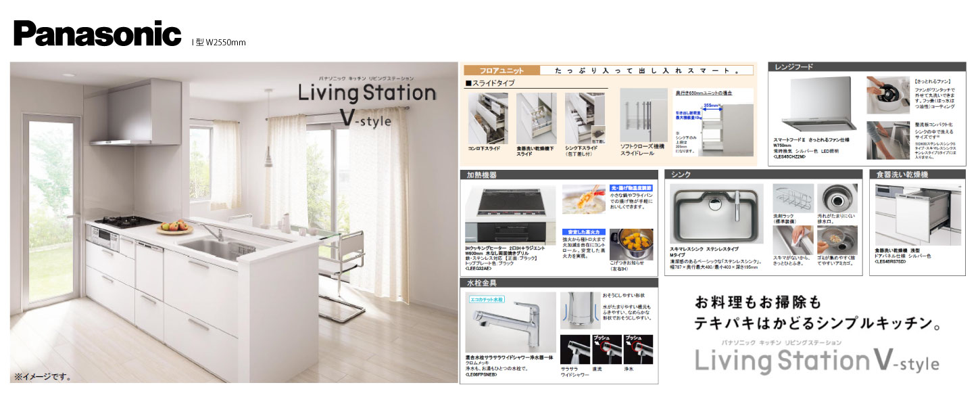
Task: Open the 食器洗い乾燥機下スライド drawer photo
Action: tap(536, 118)
